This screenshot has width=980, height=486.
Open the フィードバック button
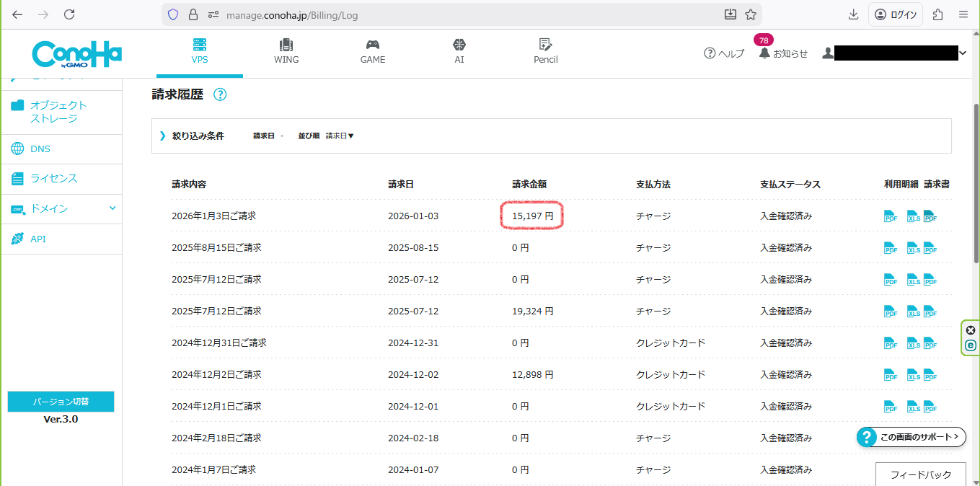click(920, 474)
